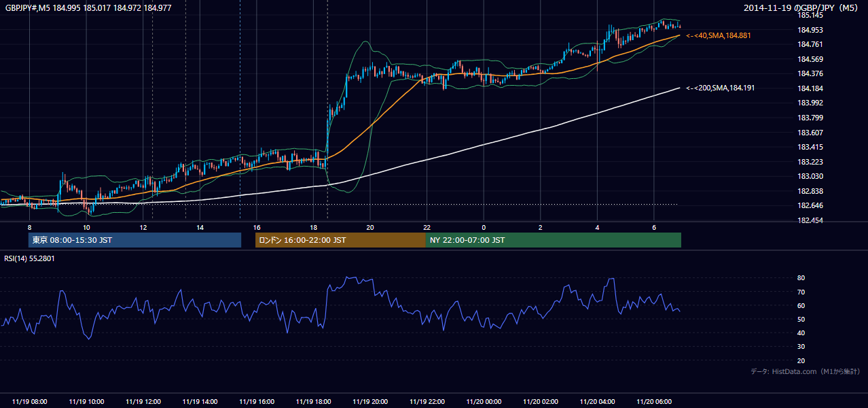Click hour label 8 under the price chart
Screen dimensions: 868x408
(x=29, y=227)
